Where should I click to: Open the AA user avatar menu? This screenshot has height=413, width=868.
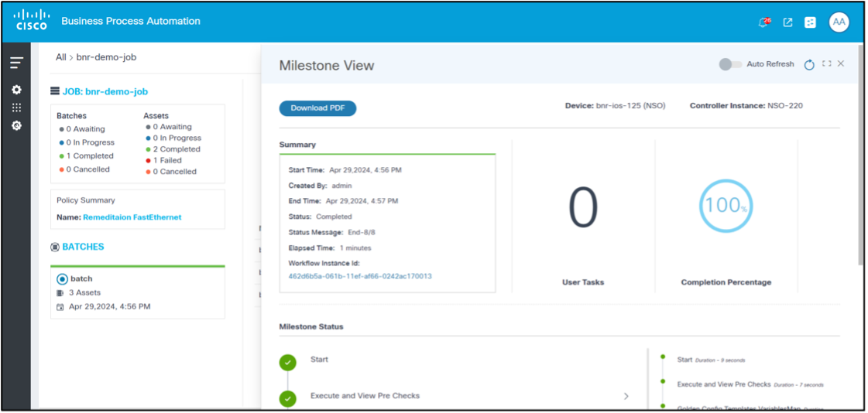point(839,22)
